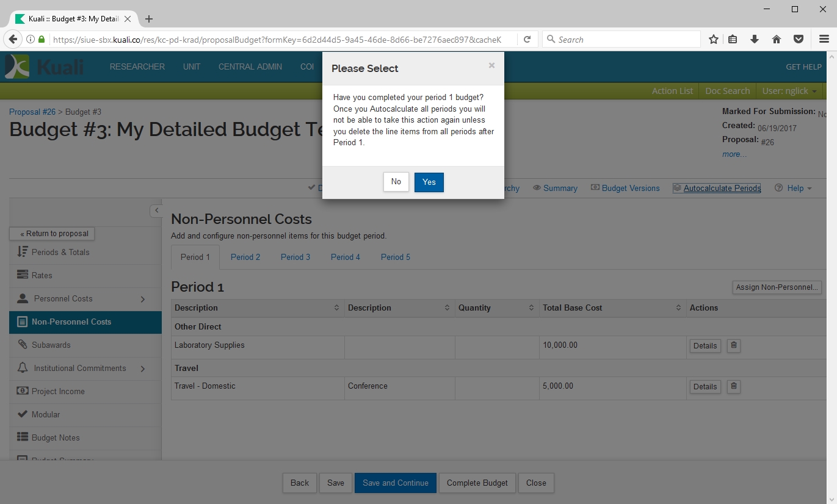837x504 pixels.
Task: Reload the page using refresh icon
Action: [527, 39]
